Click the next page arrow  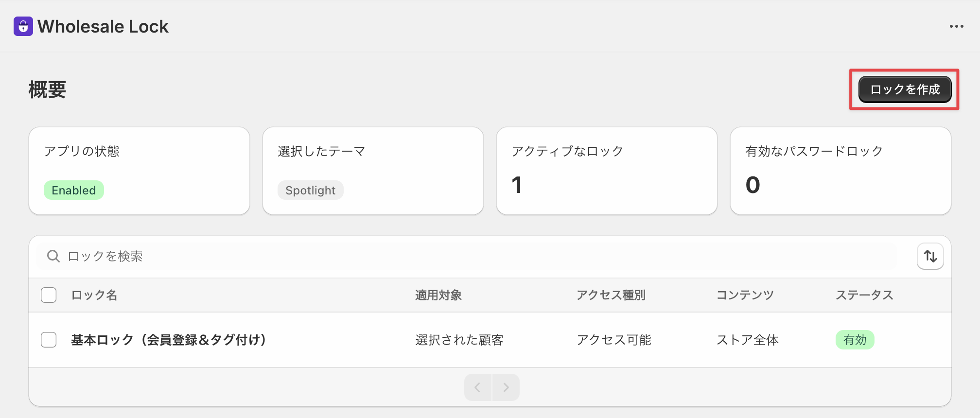506,387
